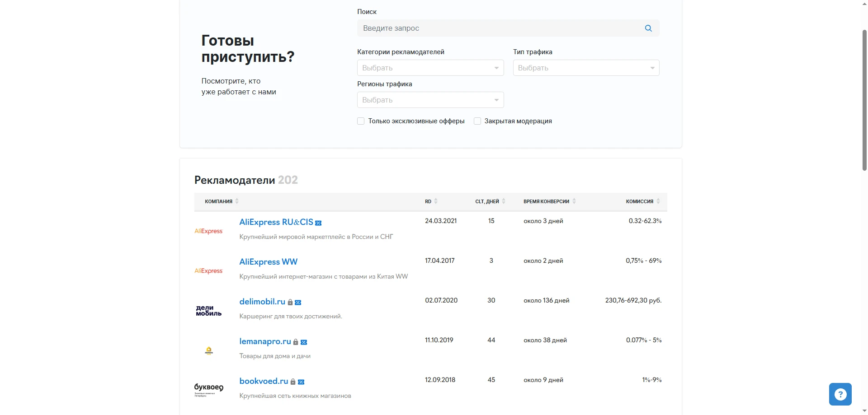
Task: Click the '0.077% - 5%' commission cell
Action: [x=644, y=340]
